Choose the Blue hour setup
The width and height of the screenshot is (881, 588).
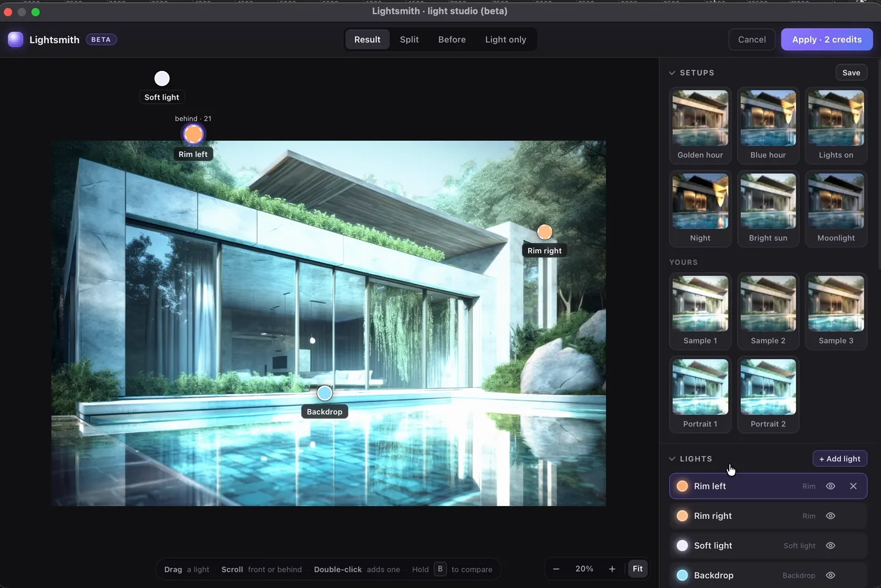click(x=768, y=125)
